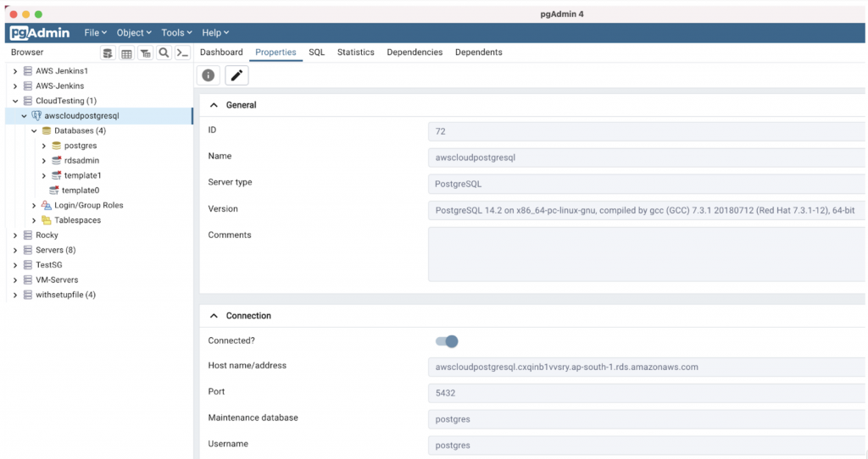
Task: Expand the Servers (8) group
Action: point(15,250)
